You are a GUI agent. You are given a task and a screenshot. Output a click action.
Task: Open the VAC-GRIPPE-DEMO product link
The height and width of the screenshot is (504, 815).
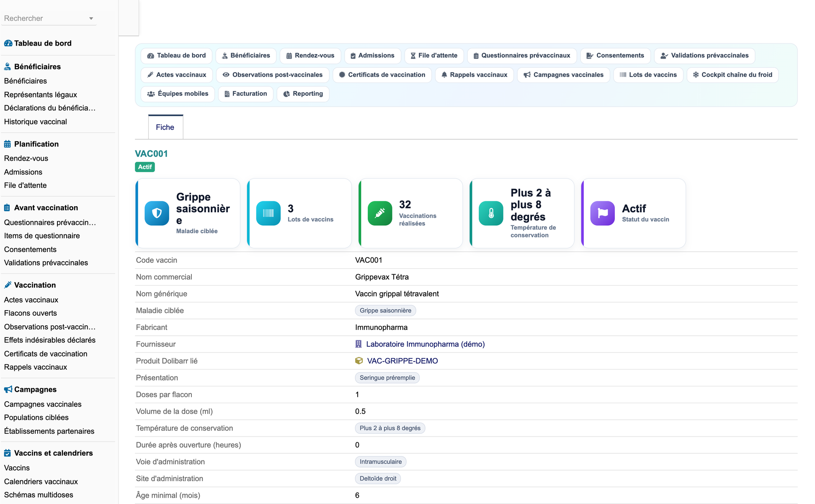[x=402, y=361]
